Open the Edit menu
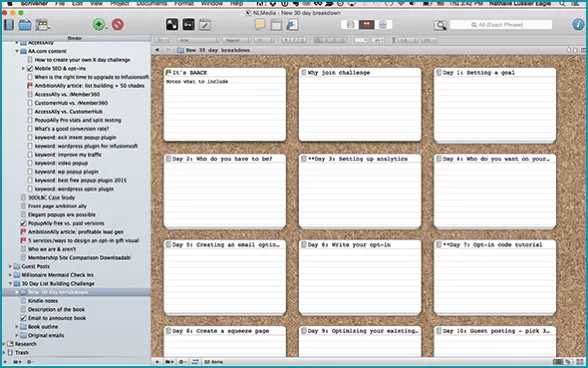Viewport: 588px width, 368px height. pyautogui.click(x=77, y=3)
